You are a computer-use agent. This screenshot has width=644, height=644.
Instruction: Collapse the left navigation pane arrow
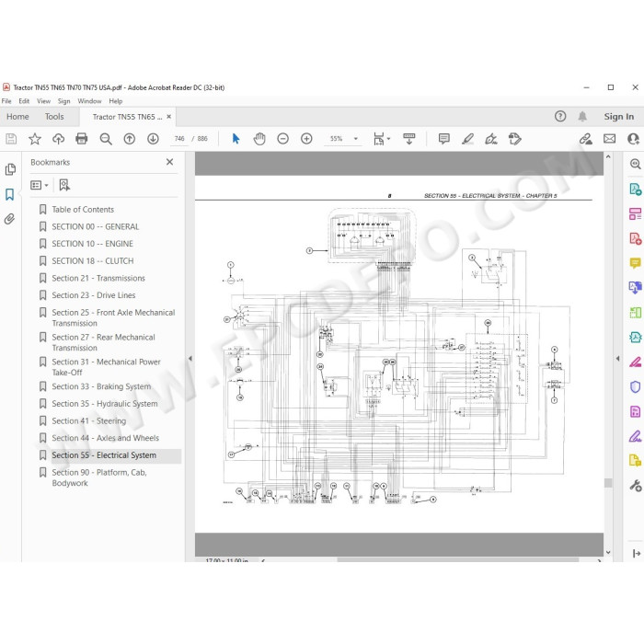click(x=190, y=359)
